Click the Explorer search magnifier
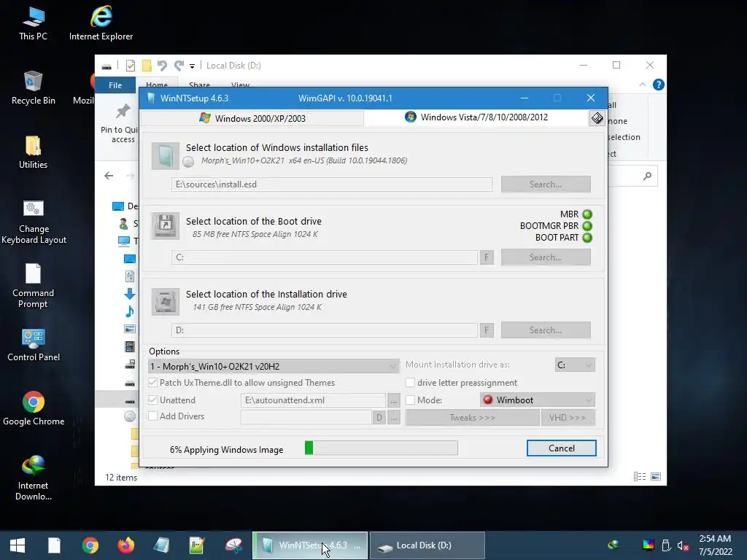Viewport: 747px width, 560px height. click(647, 176)
